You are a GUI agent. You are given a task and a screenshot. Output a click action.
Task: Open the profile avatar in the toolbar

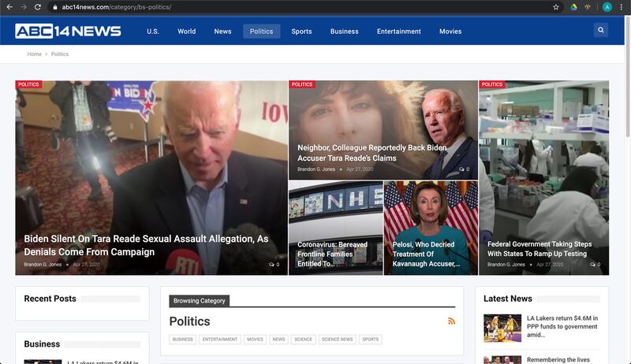(x=607, y=7)
